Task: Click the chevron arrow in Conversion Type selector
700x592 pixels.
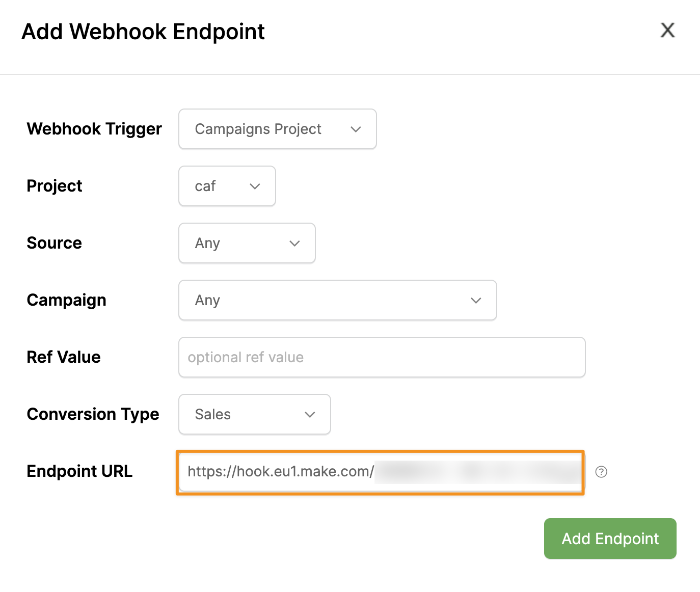Action: tap(310, 415)
